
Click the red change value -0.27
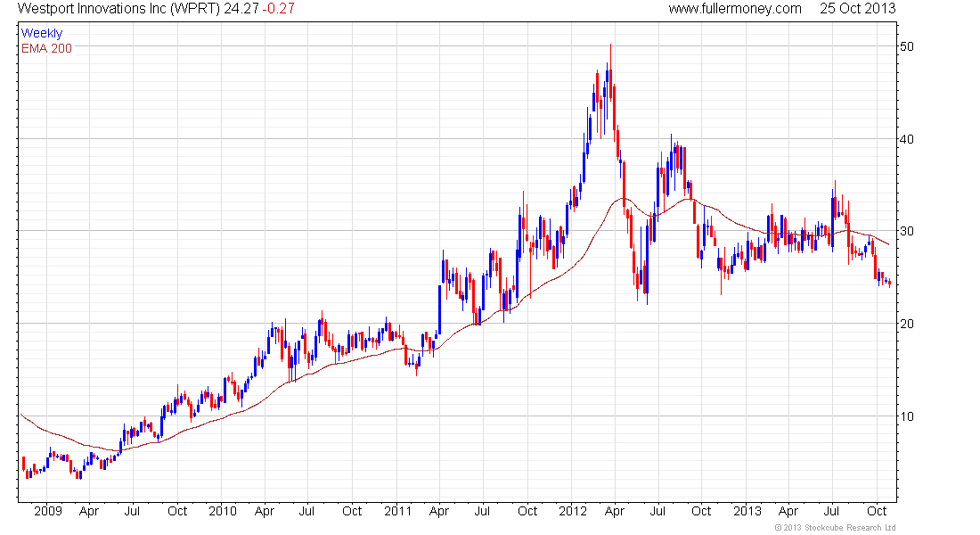[x=278, y=9]
